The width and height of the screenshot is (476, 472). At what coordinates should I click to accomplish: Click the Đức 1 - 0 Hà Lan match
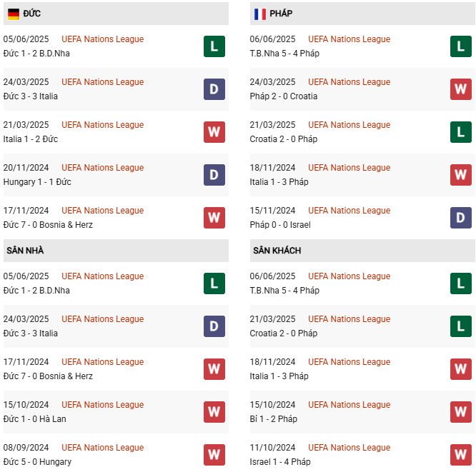tap(34, 419)
